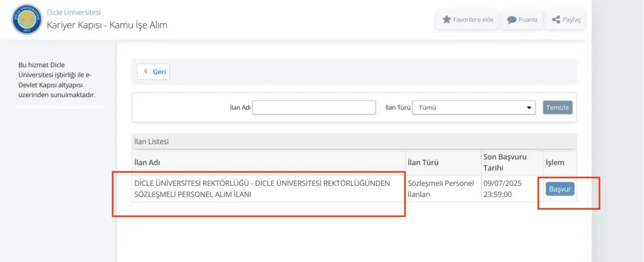Click the Son Başvuru Tarihi column header
The image size is (644, 262).
click(504, 161)
